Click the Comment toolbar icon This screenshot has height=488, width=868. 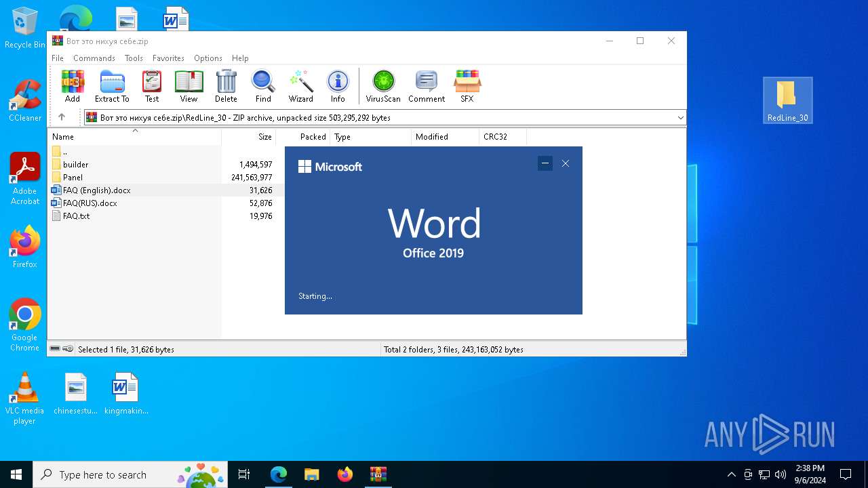(x=427, y=86)
